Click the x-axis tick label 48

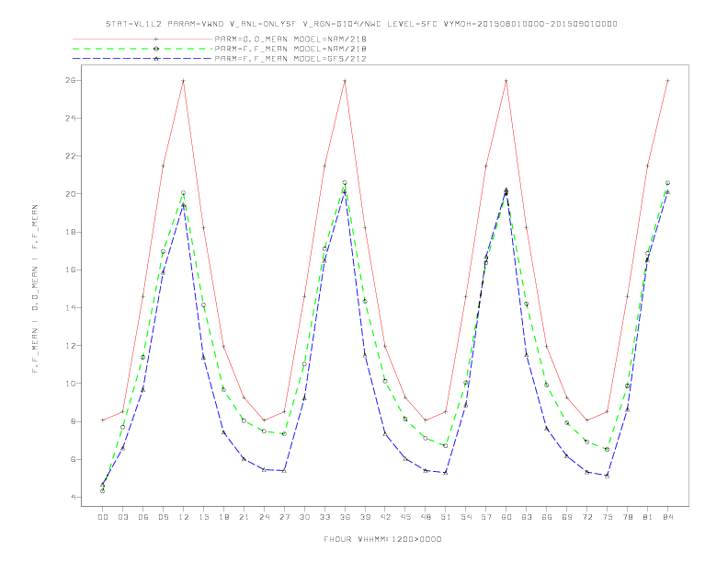[426, 517]
